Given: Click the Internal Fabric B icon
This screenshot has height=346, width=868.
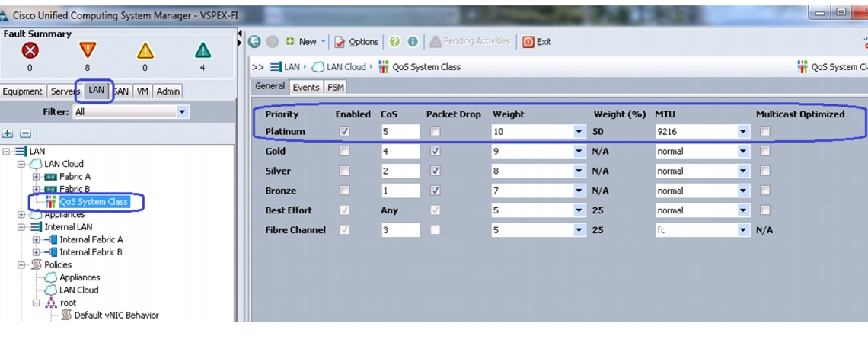Looking at the screenshot, I should click(x=50, y=252).
